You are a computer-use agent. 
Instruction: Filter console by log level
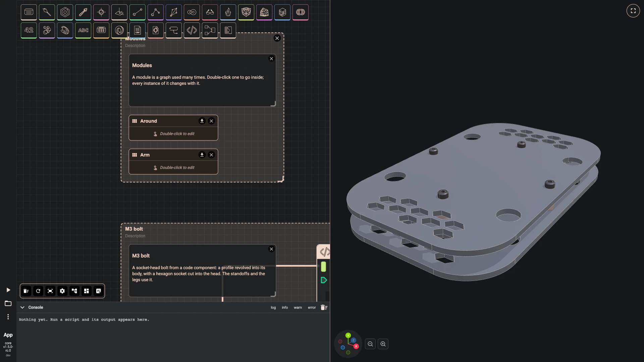(x=273, y=307)
